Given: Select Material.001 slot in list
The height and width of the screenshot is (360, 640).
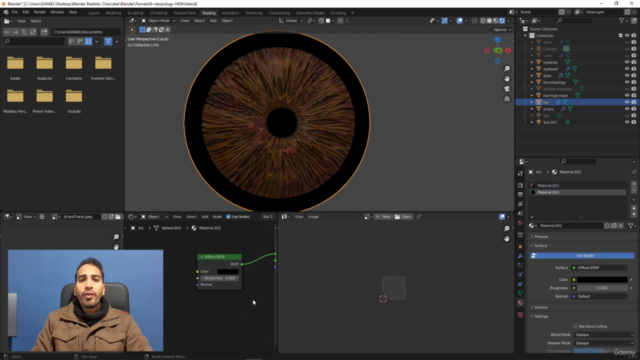Looking at the screenshot, I should point(578,186).
